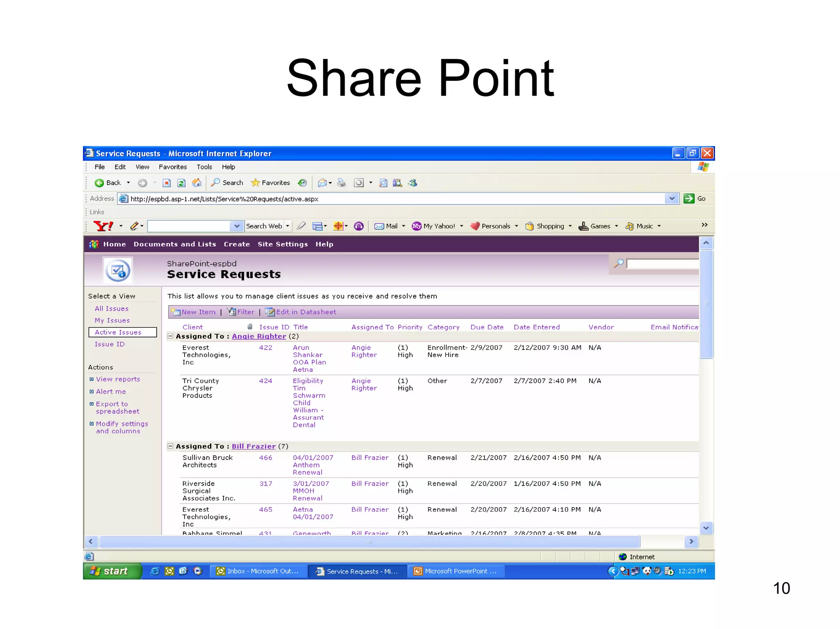Click the Search magnifier in IE toolbar
The image size is (840, 629).
point(216,182)
